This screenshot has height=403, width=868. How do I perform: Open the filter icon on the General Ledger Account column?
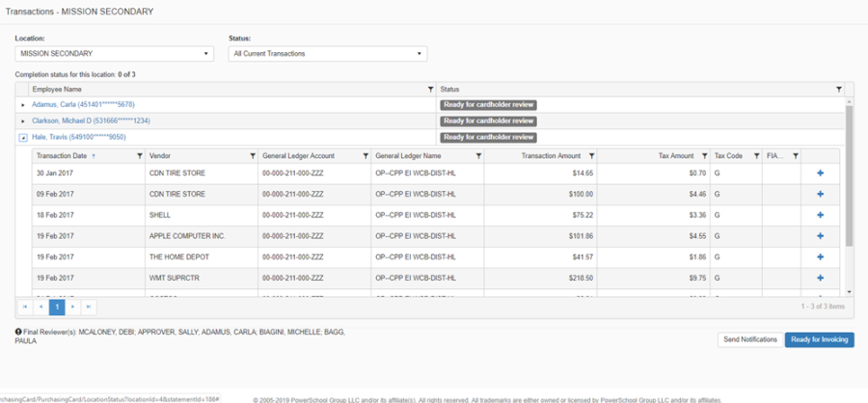[365, 155]
